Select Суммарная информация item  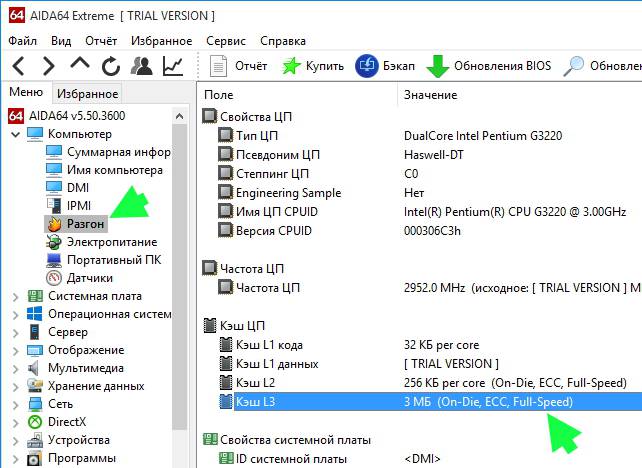(x=108, y=152)
